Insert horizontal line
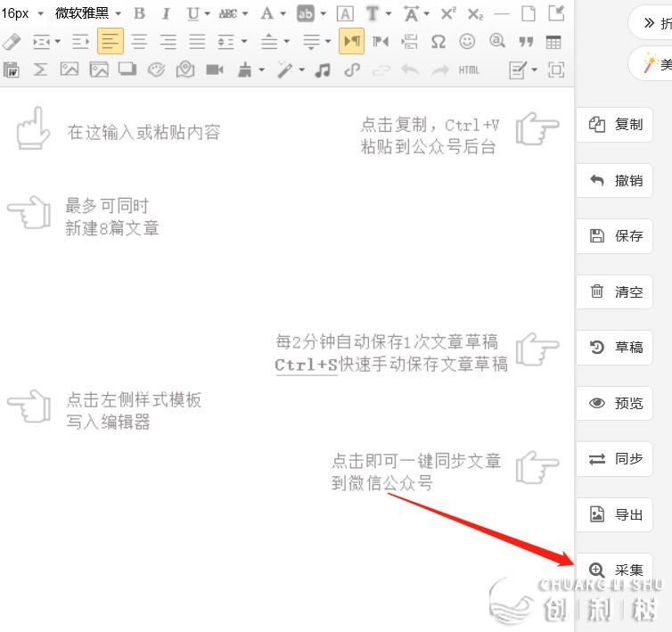 (502, 13)
